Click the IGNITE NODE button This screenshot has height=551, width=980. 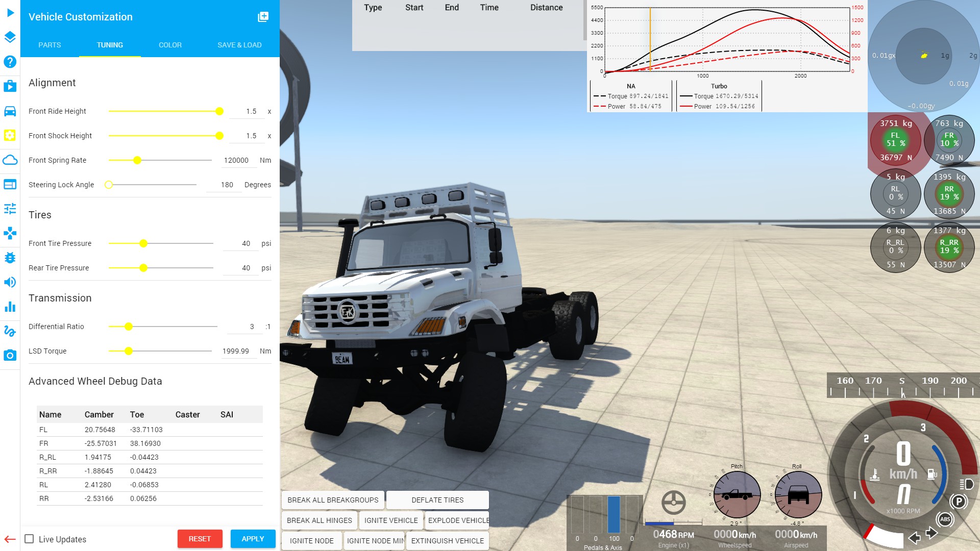pos(312,541)
